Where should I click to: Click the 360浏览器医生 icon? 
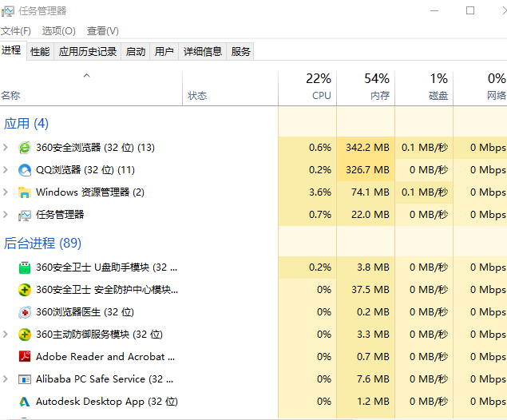click(x=25, y=312)
